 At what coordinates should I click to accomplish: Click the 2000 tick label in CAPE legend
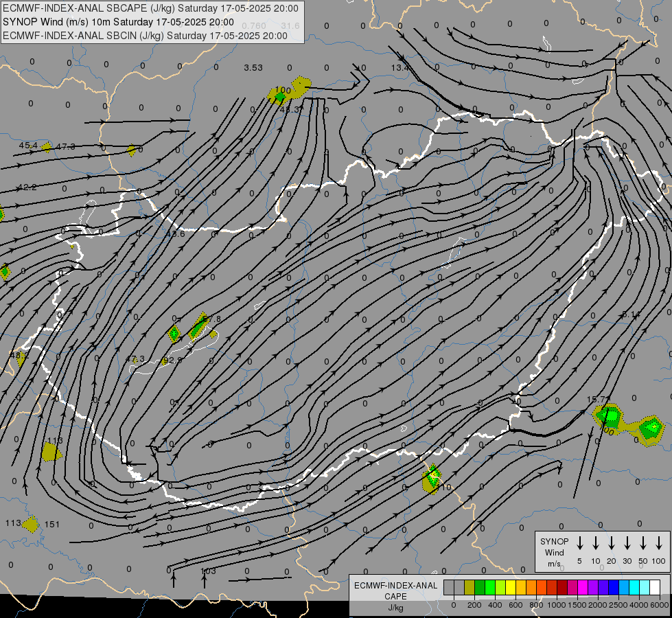(598, 605)
